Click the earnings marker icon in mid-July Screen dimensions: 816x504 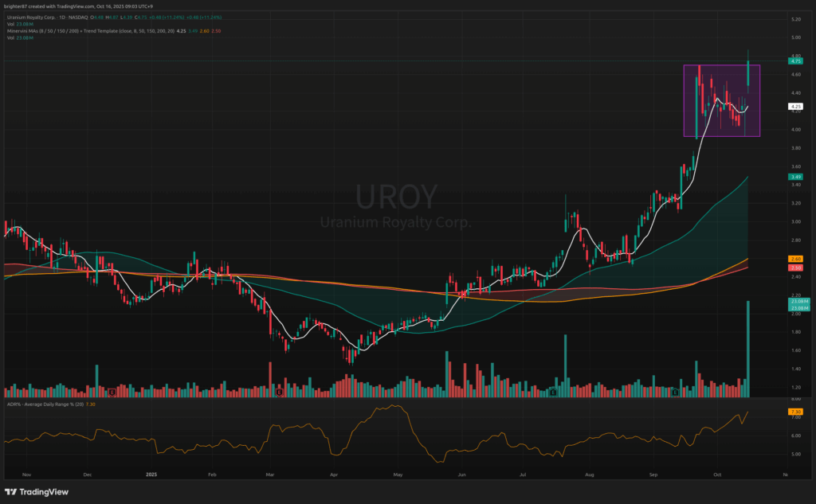tap(551, 393)
